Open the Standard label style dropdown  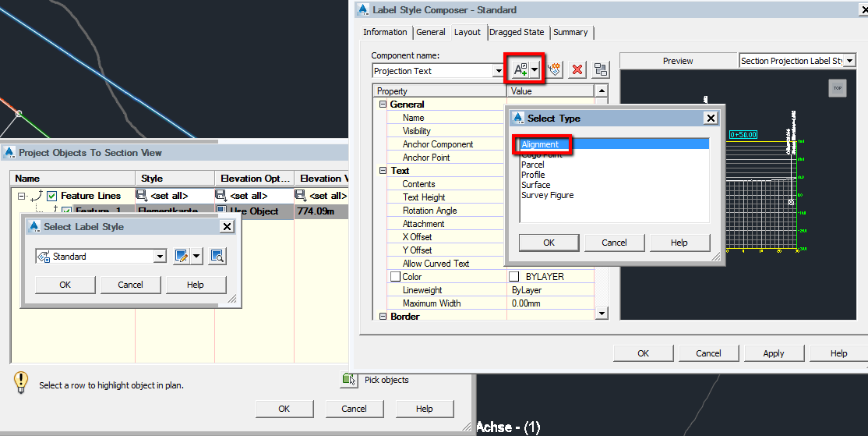pyautogui.click(x=160, y=256)
